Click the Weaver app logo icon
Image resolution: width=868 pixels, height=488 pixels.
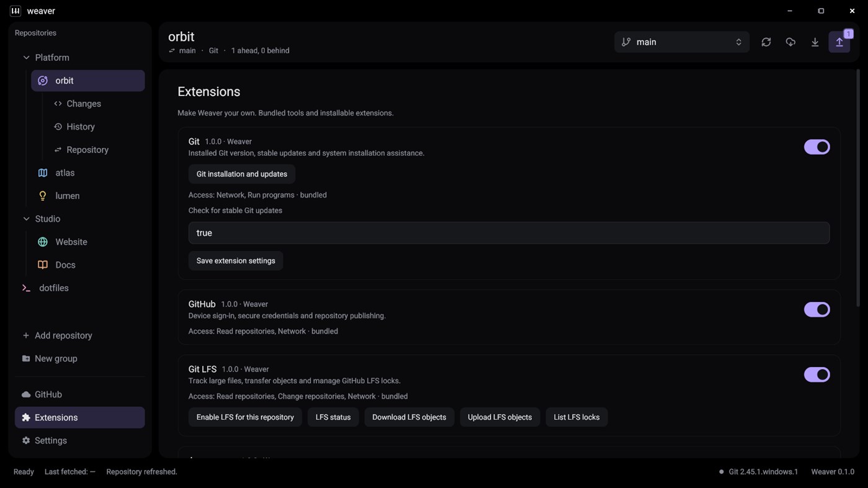coord(16,11)
